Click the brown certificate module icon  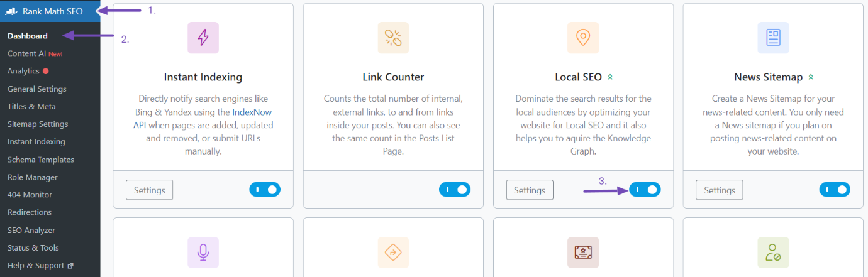[x=583, y=253]
